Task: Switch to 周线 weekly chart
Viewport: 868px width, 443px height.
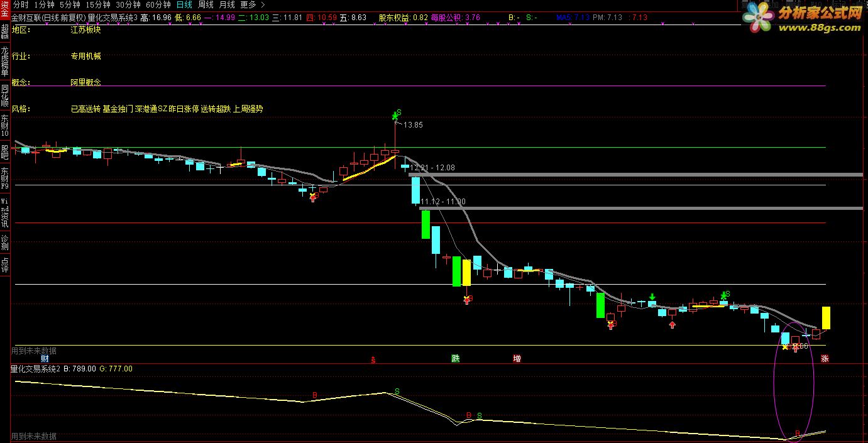Action: tap(206, 4)
